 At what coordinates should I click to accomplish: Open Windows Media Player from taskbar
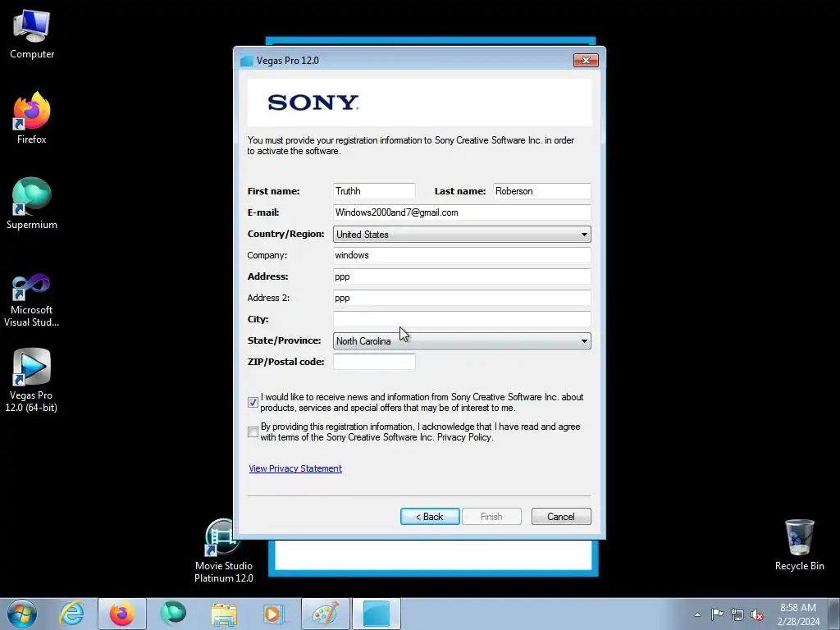(274, 614)
